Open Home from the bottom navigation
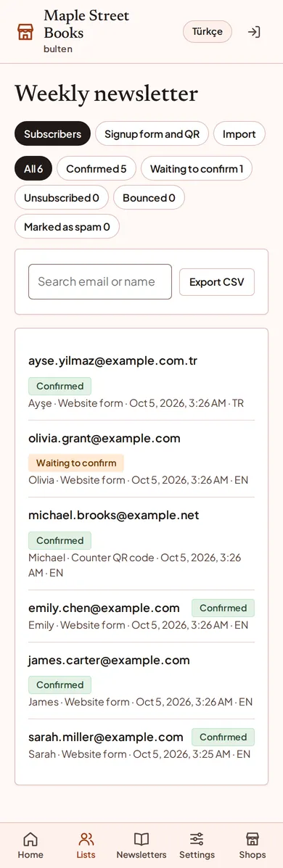The image size is (283, 868). click(30, 846)
